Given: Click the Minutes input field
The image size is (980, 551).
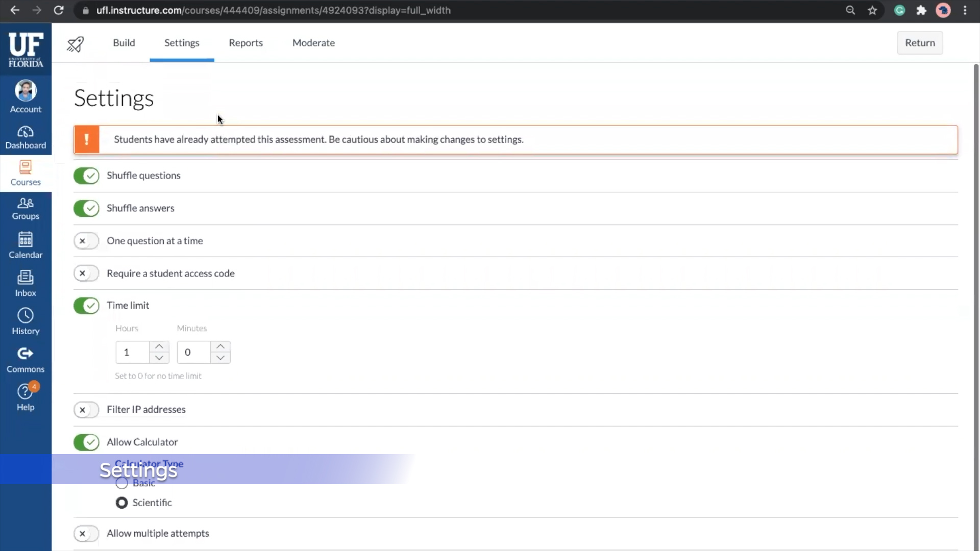Looking at the screenshot, I should pyautogui.click(x=194, y=353).
